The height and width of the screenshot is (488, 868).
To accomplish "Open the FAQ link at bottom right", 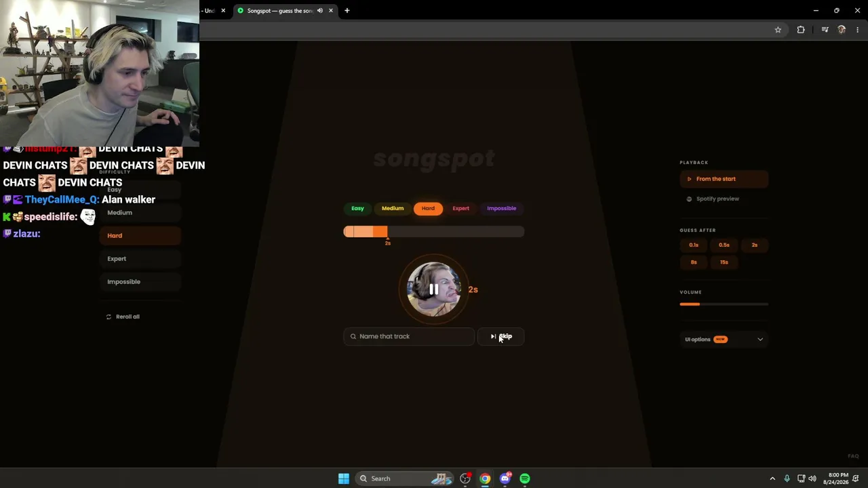I will (853, 456).
